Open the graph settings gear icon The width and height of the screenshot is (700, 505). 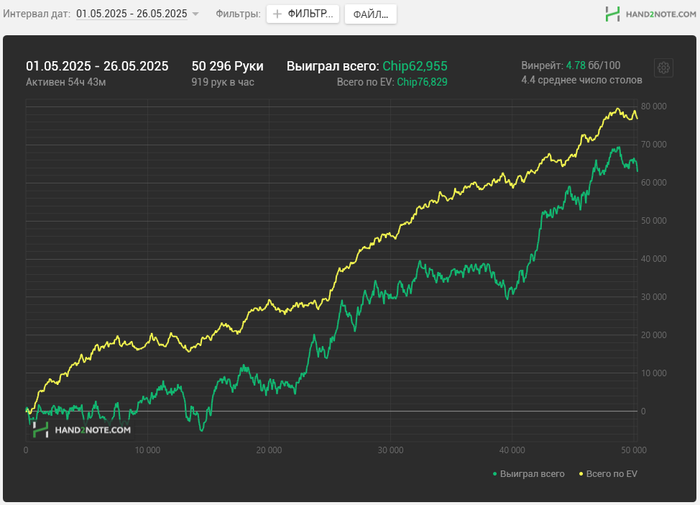coord(663,68)
